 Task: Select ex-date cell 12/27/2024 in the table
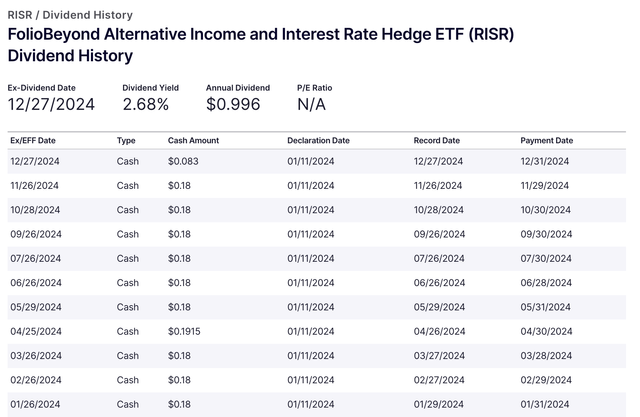pos(35,162)
